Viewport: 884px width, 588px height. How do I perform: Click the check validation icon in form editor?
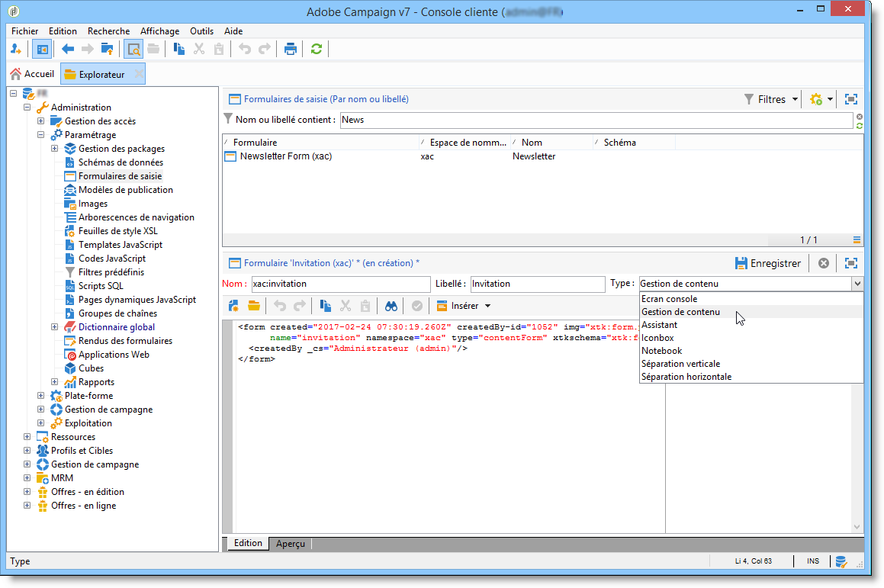417,306
